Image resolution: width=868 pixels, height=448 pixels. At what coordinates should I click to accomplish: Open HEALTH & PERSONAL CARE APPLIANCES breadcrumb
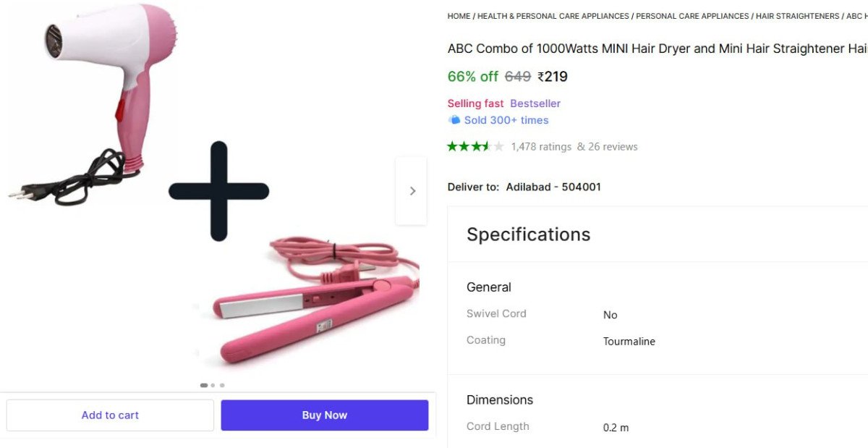coord(553,16)
